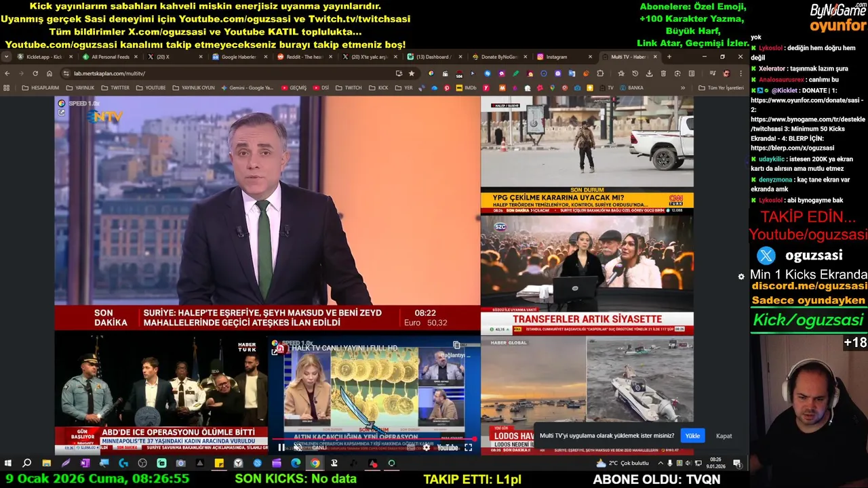This screenshot has width=868, height=488.
Task: Open the TWITTER bookmarks folder
Action: click(x=115, y=87)
